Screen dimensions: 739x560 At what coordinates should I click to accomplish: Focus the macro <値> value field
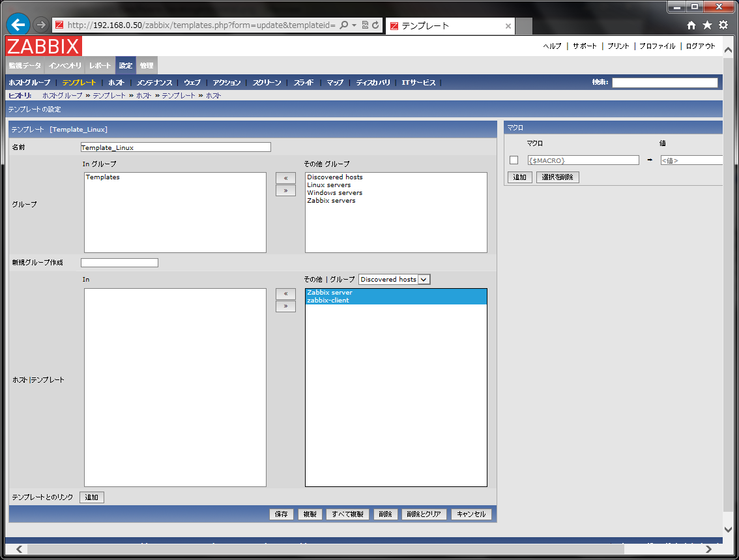[691, 160]
